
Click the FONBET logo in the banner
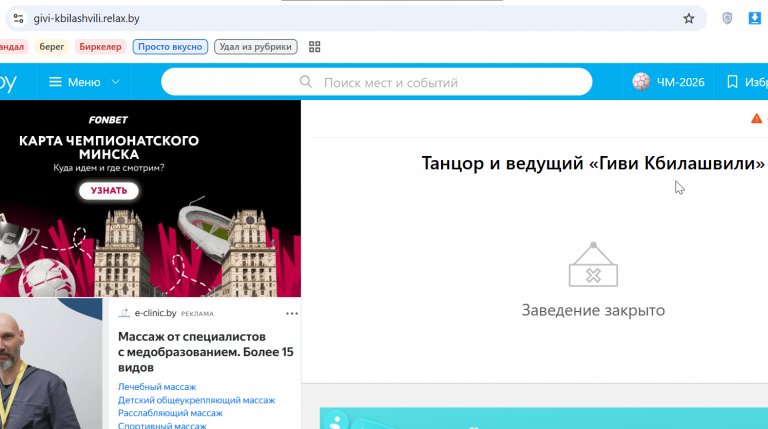[x=108, y=120]
